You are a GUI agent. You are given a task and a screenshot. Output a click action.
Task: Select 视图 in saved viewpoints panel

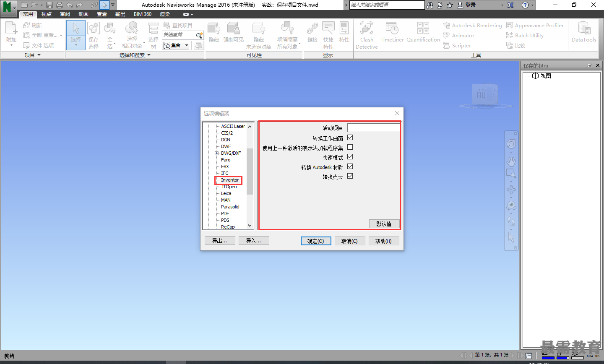click(x=546, y=76)
